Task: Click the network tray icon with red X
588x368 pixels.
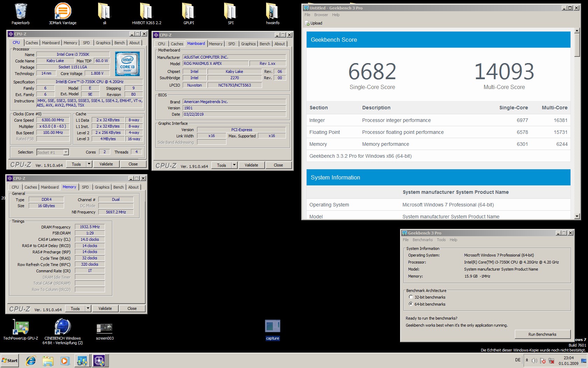Action: (x=551, y=361)
